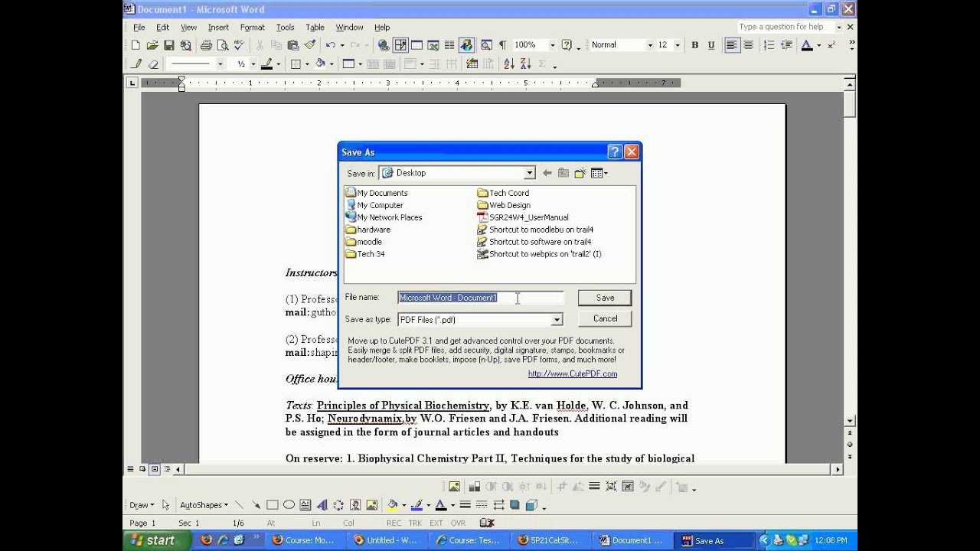
Task: Click the Save diskette toolbar icon
Action: pyautogui.click(x=169, y=45)
